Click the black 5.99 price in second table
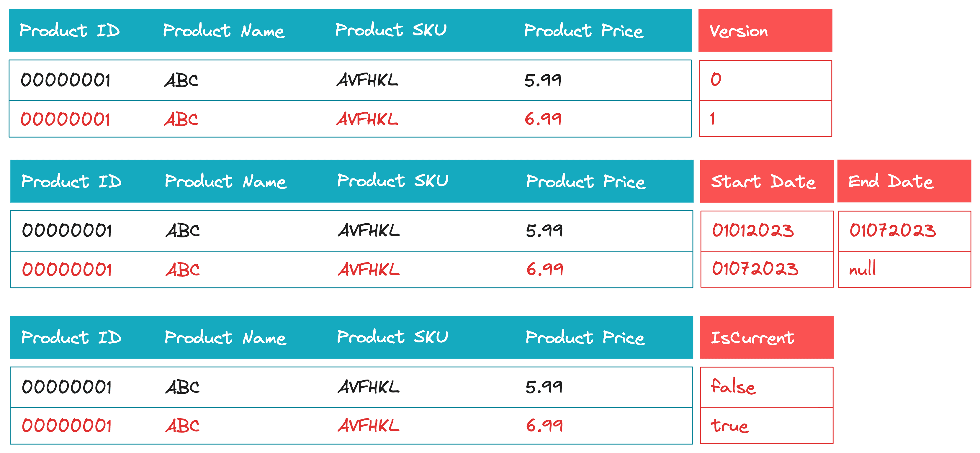Screen dimensions: 980x453 [x=544, y=231]
